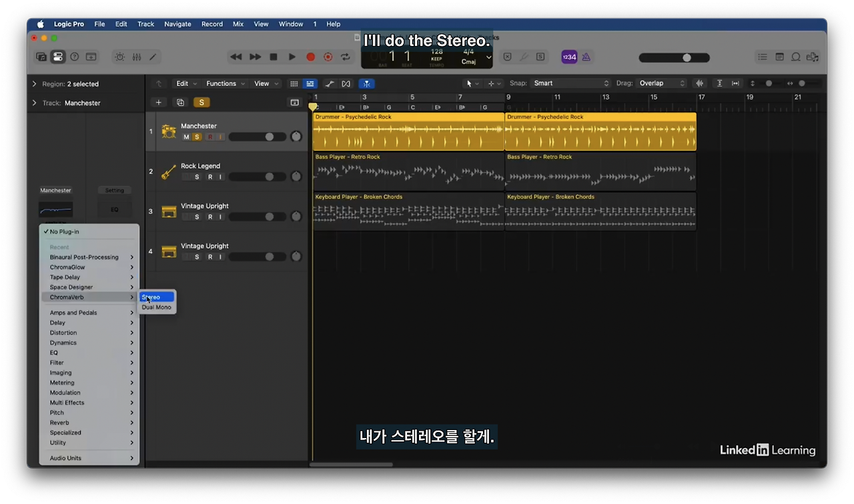The image size is (854, 504).
Task: Click the Capture Recording button
Action: (328, 57)
